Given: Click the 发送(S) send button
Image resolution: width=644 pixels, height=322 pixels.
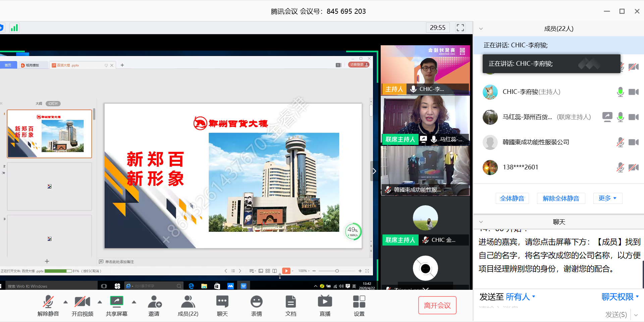Looking at the screenshot, I should coord(616,314).
